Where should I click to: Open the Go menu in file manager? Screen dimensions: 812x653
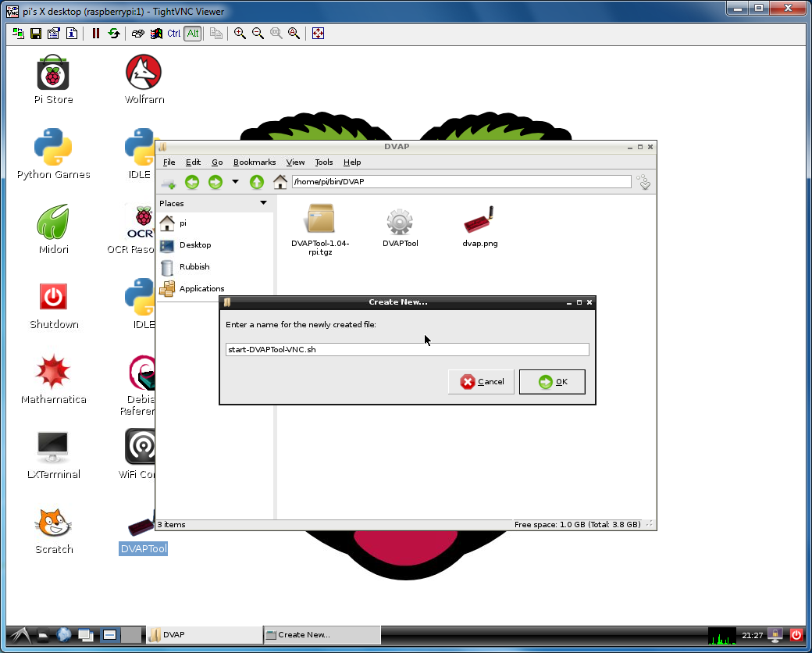coord(217,162)
